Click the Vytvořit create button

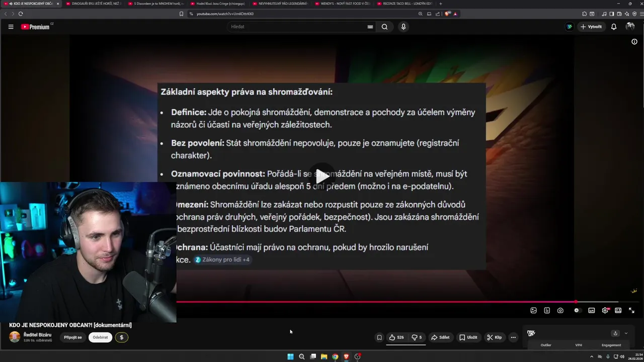[591, 27]
